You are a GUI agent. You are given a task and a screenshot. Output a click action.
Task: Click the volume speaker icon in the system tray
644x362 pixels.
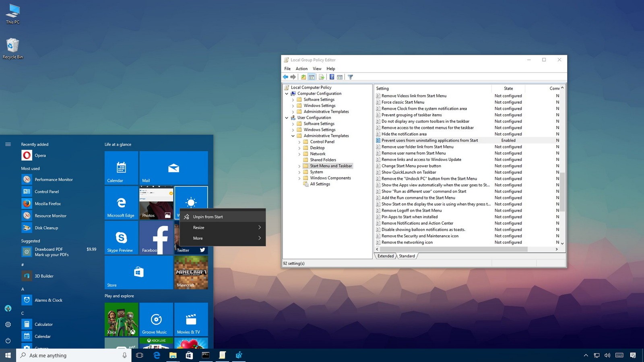click(x=607, y=356)
